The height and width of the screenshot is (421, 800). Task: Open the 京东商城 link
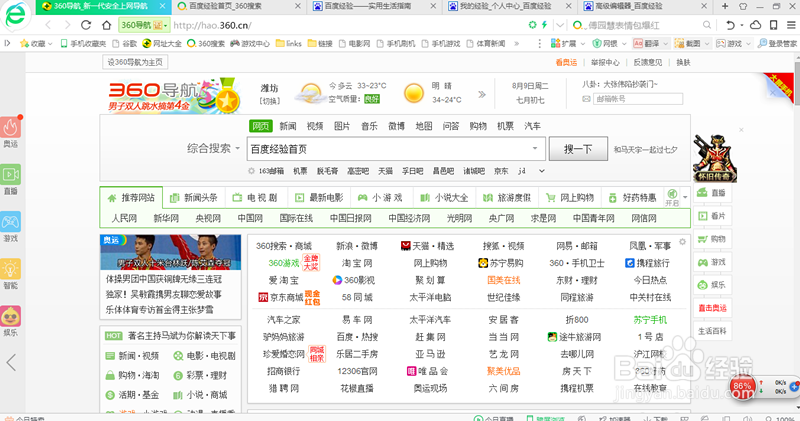coord(286,298)
